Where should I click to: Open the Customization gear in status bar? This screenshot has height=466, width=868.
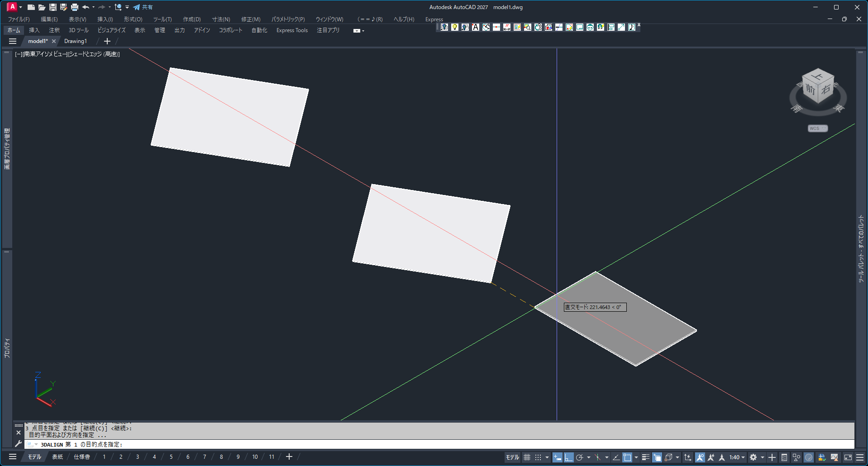pyautogui.click(x=753, y=457)
